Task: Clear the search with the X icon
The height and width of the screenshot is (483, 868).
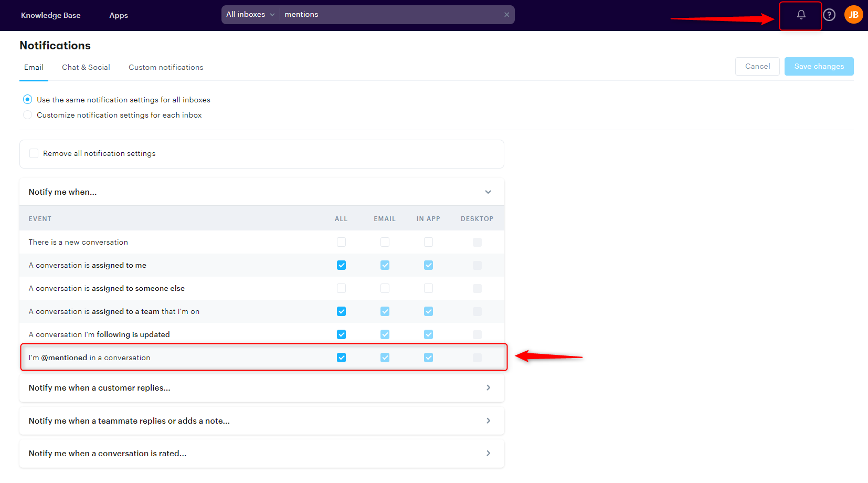Action: [506, 15]
